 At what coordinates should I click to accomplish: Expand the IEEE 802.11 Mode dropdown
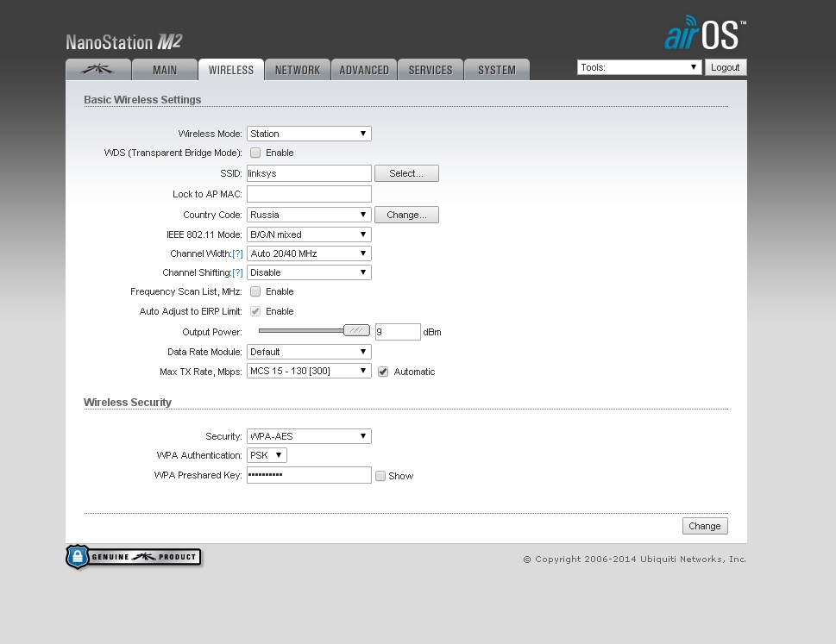click(309, 234)
